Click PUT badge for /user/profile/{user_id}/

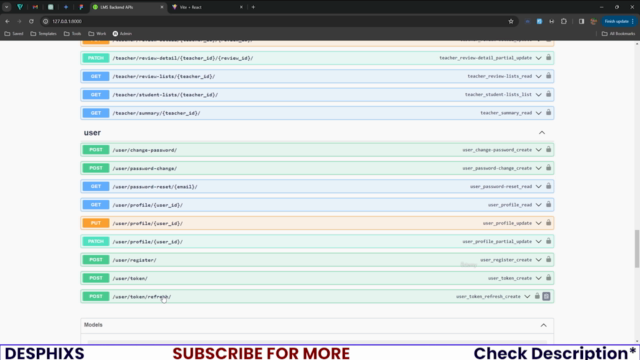[96, 223]
